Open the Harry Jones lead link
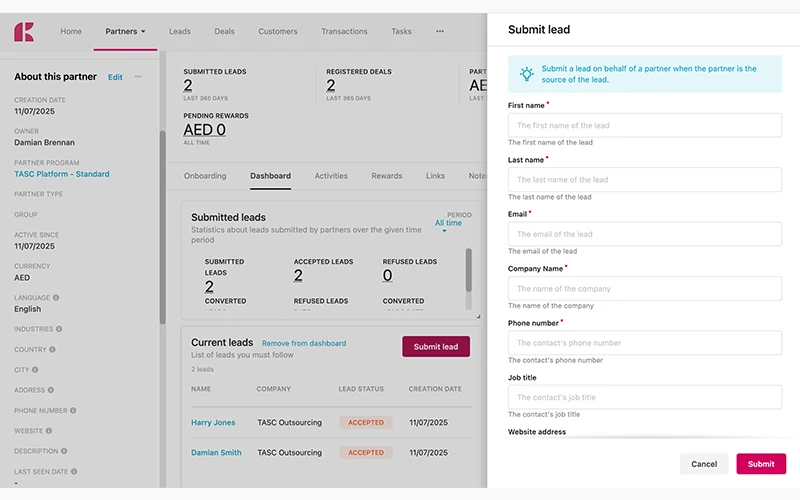Viewport: 800px width, 500px height. coord(213,423)
